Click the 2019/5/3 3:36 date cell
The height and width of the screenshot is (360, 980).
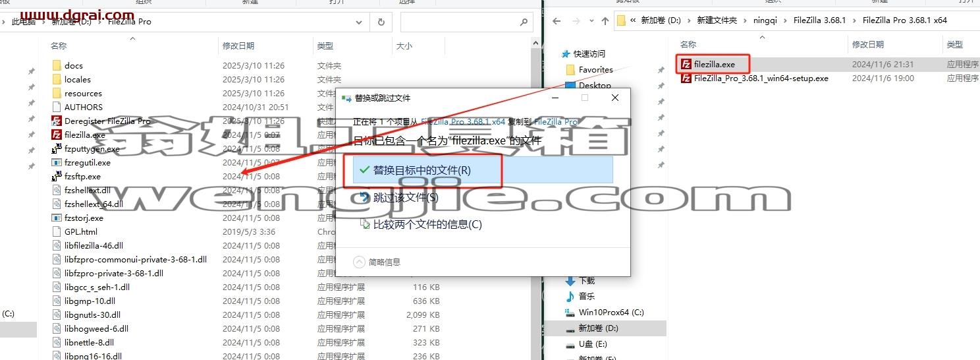249,231
